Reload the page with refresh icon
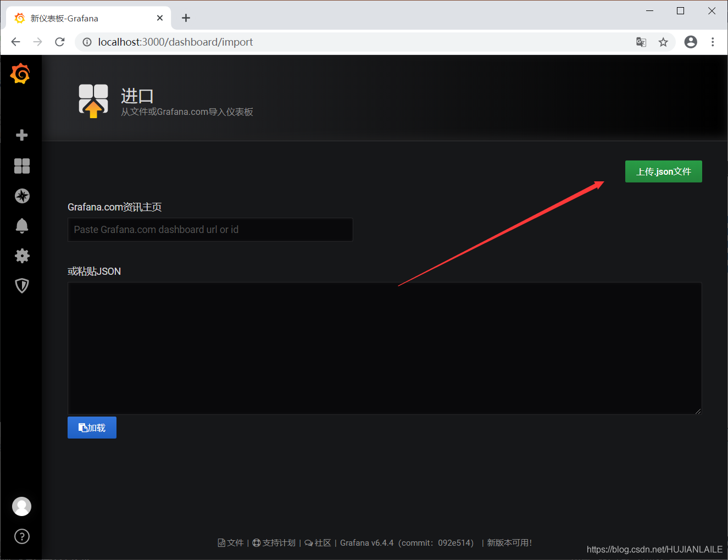 coord(60,42)
